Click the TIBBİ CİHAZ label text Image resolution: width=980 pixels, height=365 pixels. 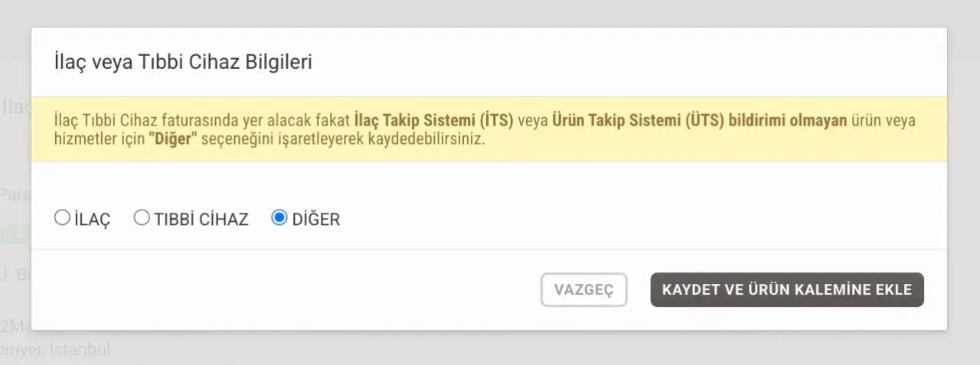pos(201,220)
